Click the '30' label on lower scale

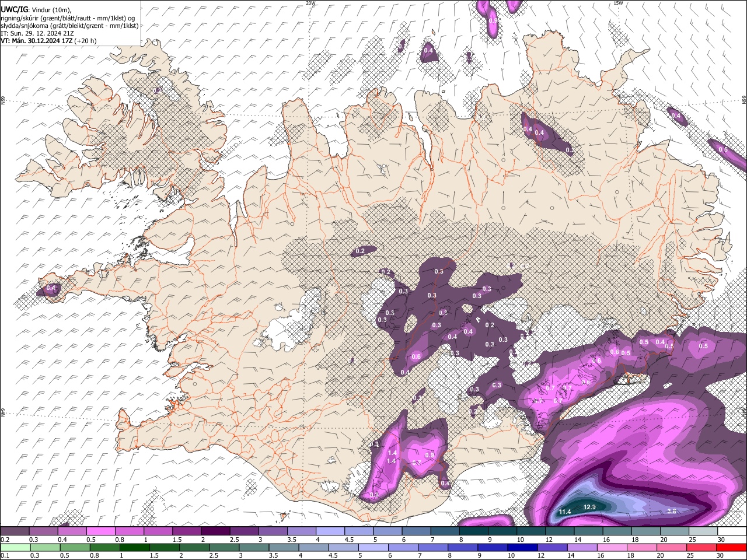[x=721, y=555]
